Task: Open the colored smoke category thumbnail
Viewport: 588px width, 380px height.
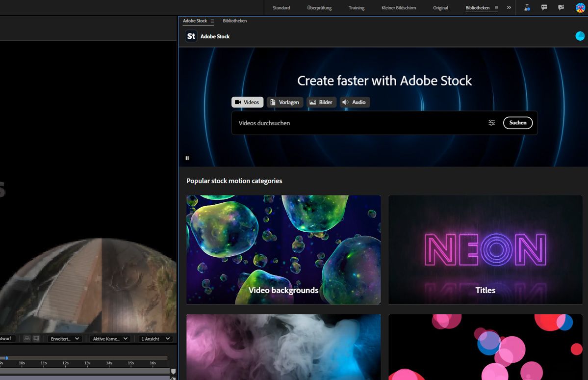Action: point(283,347)
